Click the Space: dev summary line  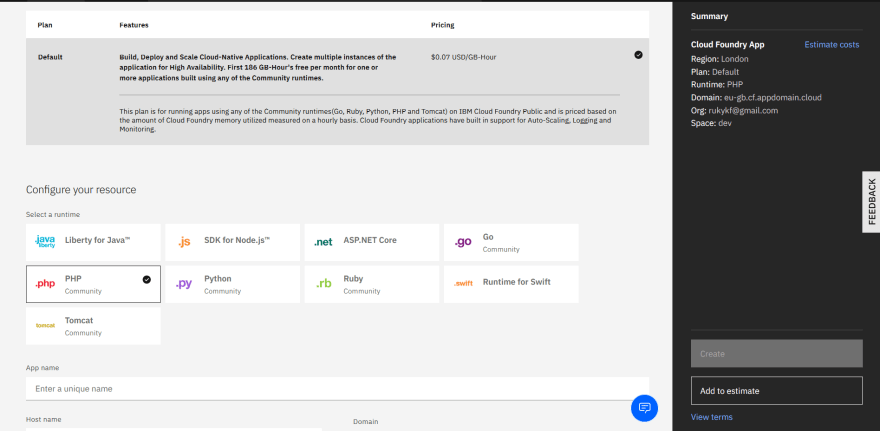711,123
